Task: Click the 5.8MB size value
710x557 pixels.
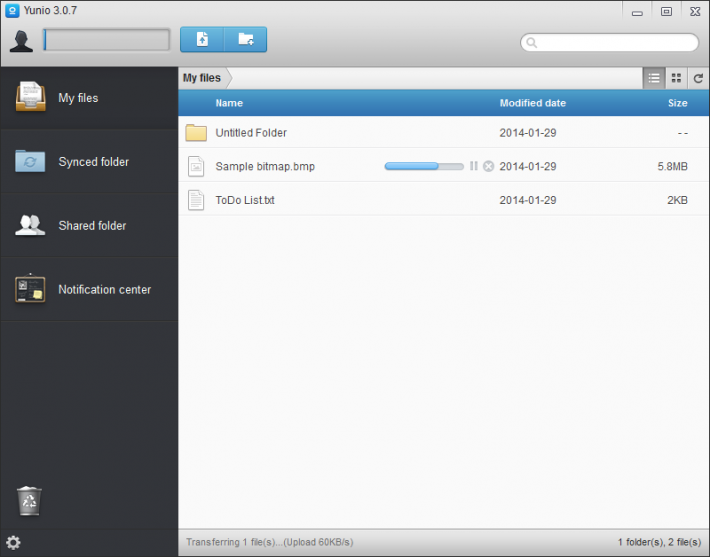Action: [672, 167]
